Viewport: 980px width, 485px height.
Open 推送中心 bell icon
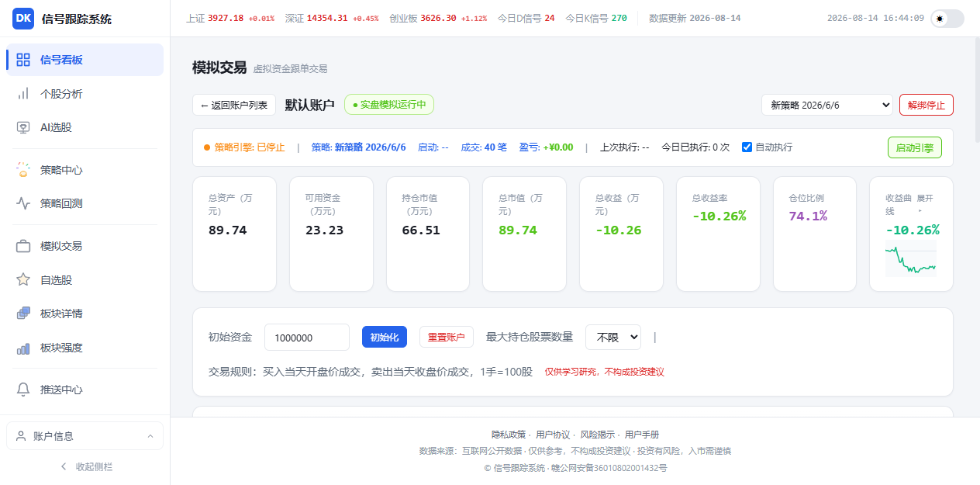point(23,390)
